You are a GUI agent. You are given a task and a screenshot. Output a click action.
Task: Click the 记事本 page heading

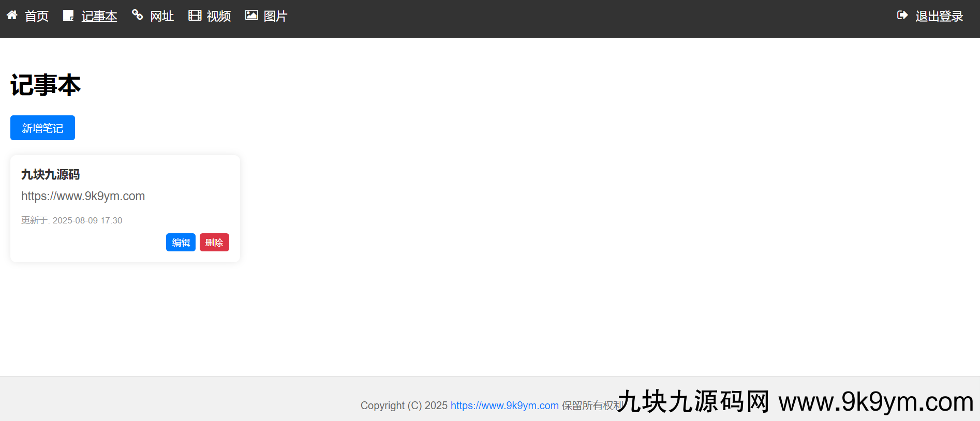[46, 85]
